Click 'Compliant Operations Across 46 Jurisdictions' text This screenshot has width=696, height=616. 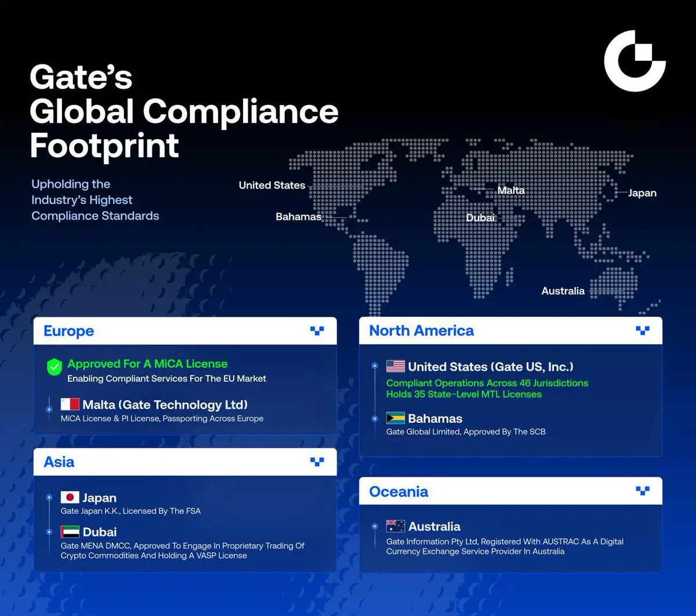click(487, 383)
